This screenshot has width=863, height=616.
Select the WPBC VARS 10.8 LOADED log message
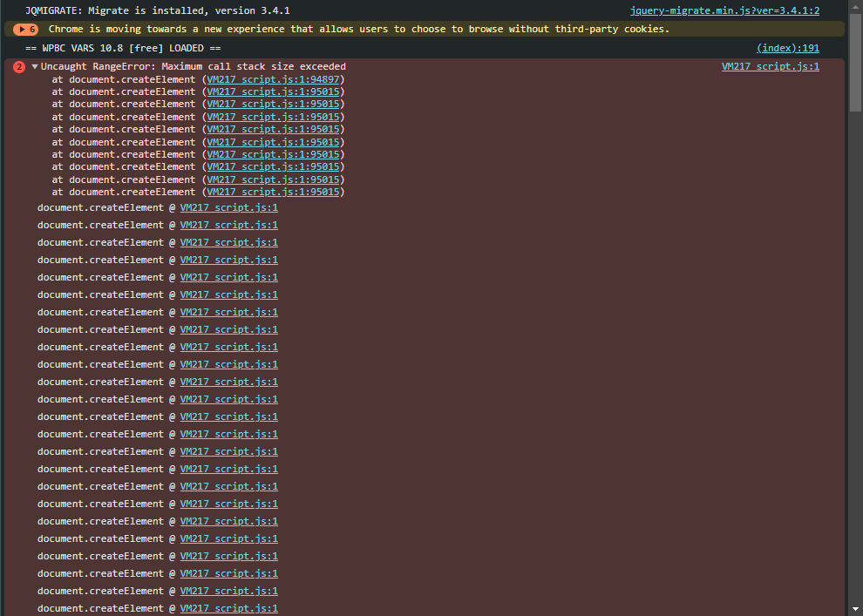click(123, 49)
